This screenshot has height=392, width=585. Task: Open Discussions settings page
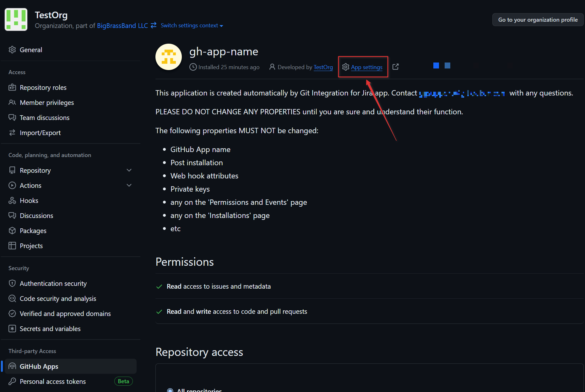[x=36, y=215]
